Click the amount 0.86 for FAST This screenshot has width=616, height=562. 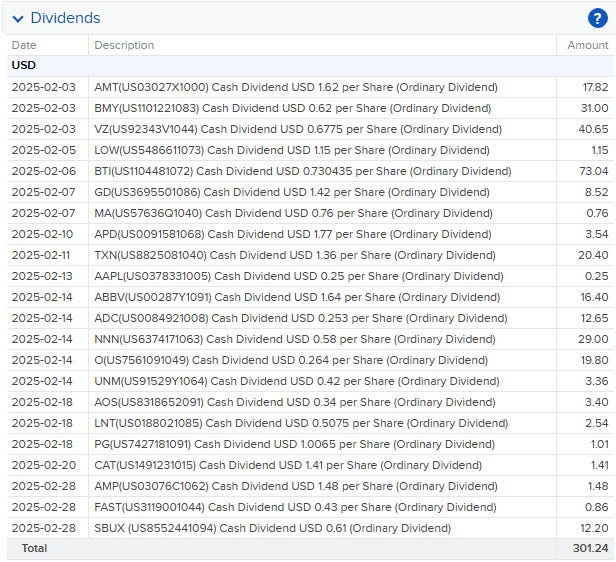(x=597, y=507)
